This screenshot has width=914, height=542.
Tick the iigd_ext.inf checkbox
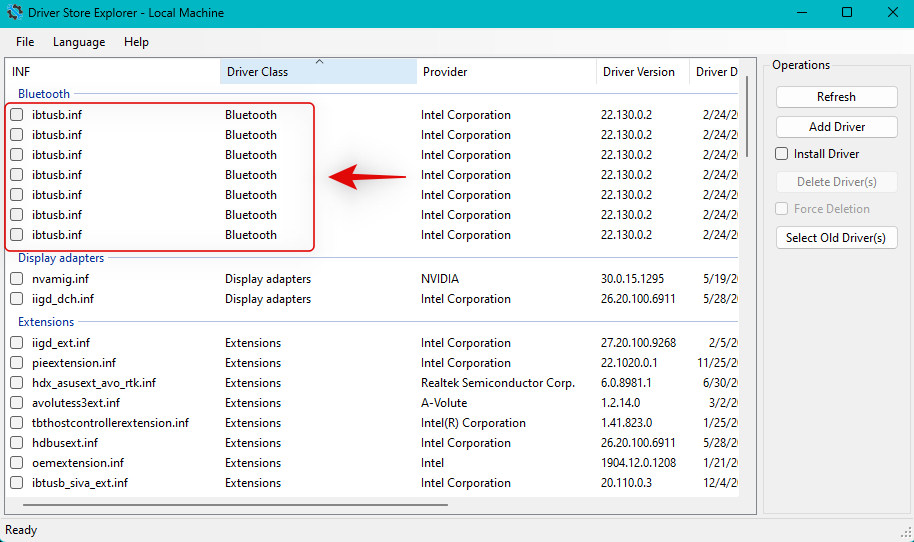tap(17, 343)
